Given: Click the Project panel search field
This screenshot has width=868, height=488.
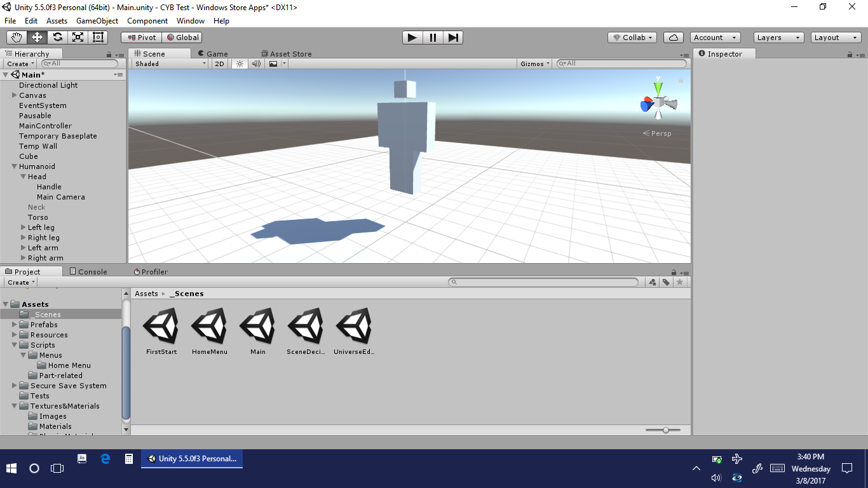Looking at the screenshot, I should pos(546,282).
